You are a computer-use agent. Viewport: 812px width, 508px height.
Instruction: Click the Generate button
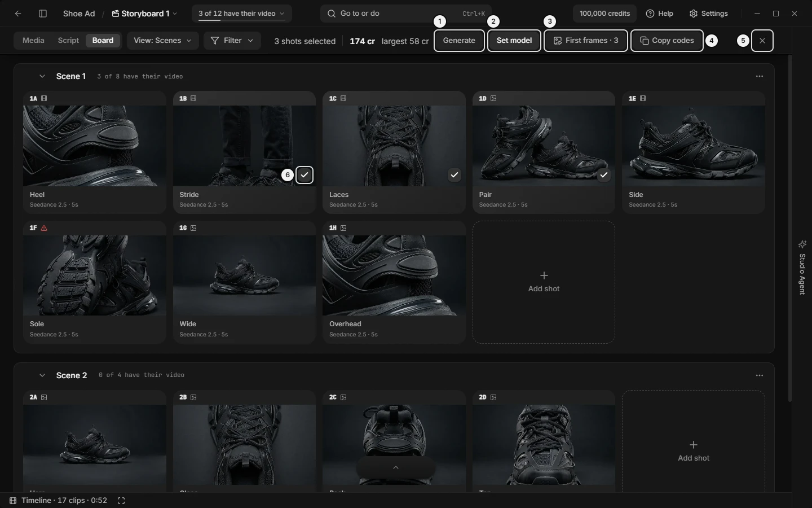click(459, 41)
